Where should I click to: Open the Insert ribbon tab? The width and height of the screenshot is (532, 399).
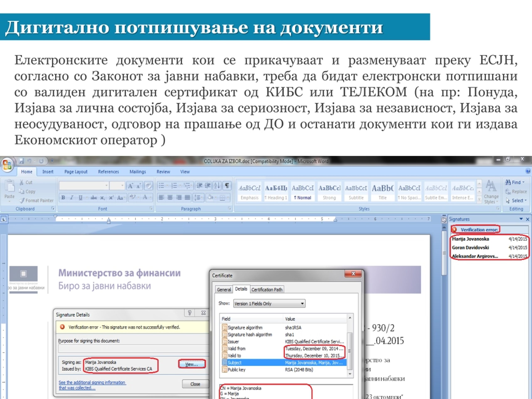pyautogui.click(x=48, y=172)
